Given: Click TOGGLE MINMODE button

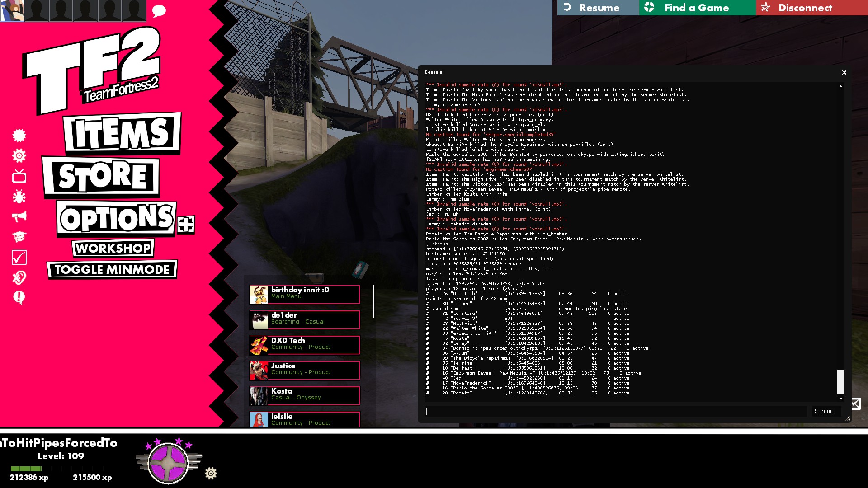Looking at the screenshot, I should 112,270.
